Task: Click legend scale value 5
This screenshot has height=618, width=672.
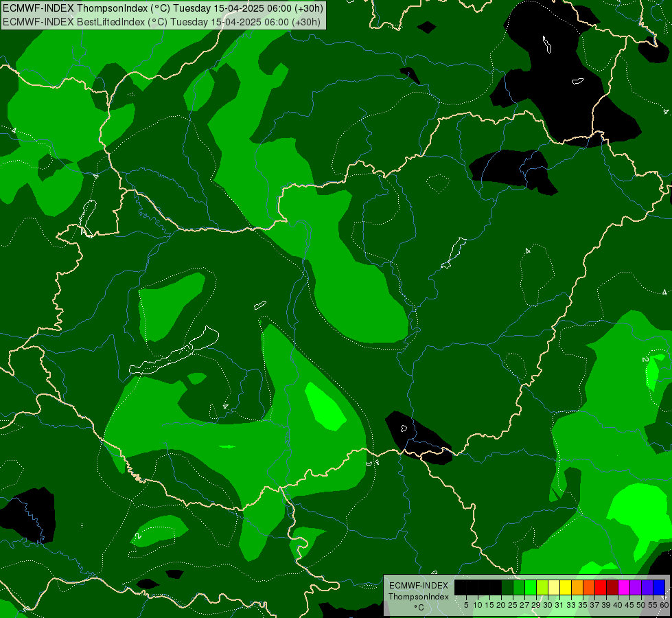Action: [466, 605]
